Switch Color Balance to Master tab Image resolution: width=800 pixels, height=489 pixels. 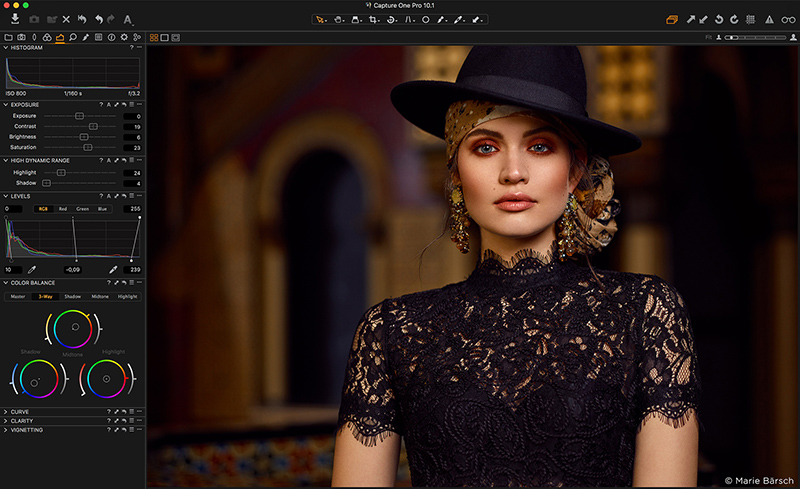click(x=17, y=296)
